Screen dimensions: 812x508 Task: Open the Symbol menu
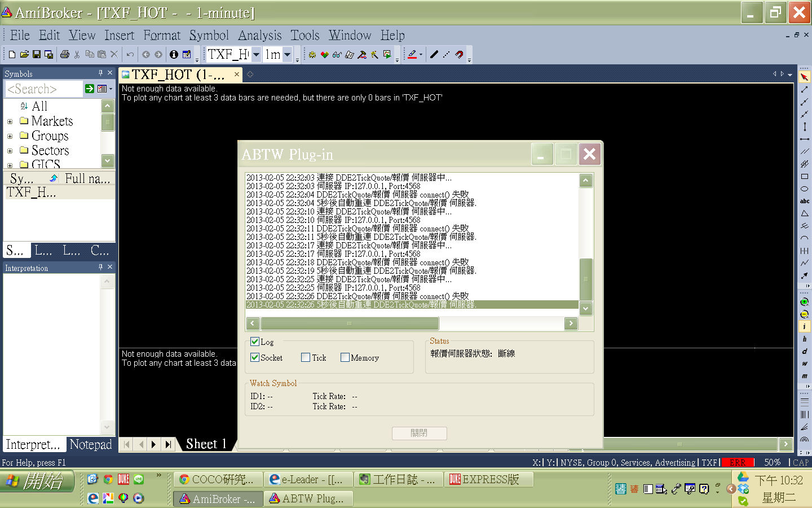click(209, 35)
